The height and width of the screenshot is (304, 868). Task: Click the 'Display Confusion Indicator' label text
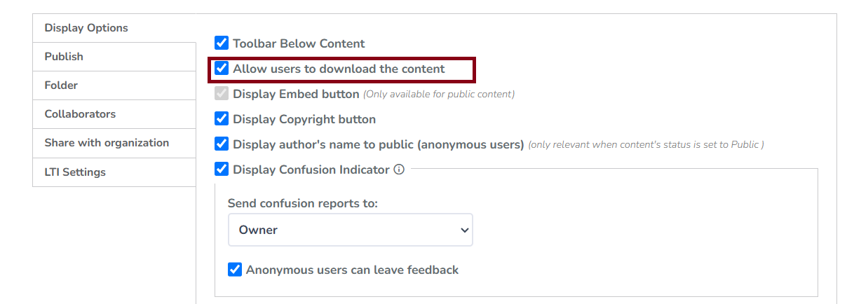point(311,170)
